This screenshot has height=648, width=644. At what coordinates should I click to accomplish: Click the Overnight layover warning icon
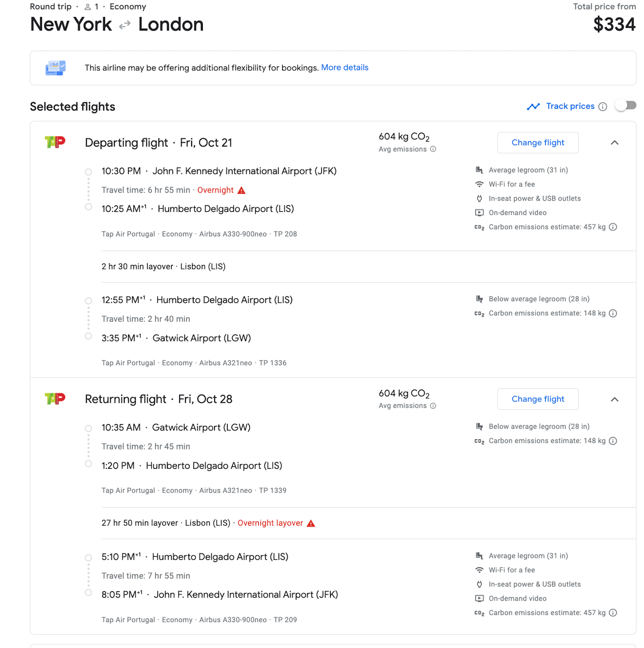[310, 523]
